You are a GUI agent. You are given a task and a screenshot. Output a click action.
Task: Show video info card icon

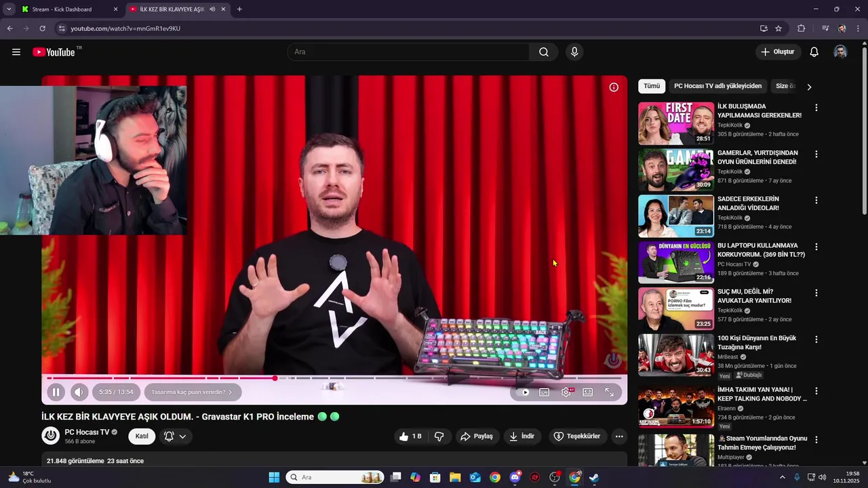coord(614,87)
